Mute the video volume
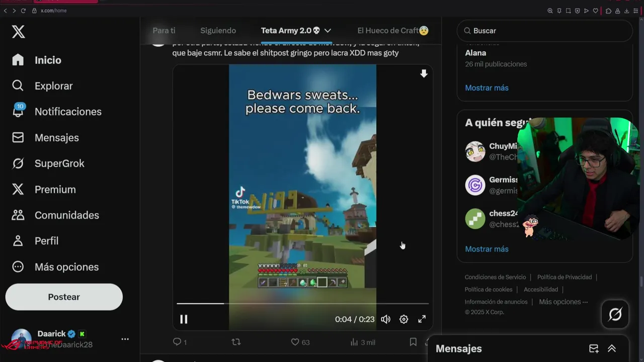The width and height of the screenshot is (644, 362). click(x=386, y=319)
